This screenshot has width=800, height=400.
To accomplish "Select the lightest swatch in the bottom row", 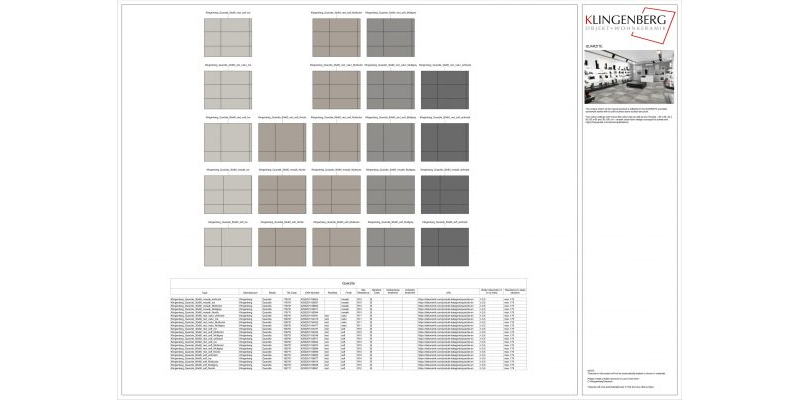I will pos(228,247).
